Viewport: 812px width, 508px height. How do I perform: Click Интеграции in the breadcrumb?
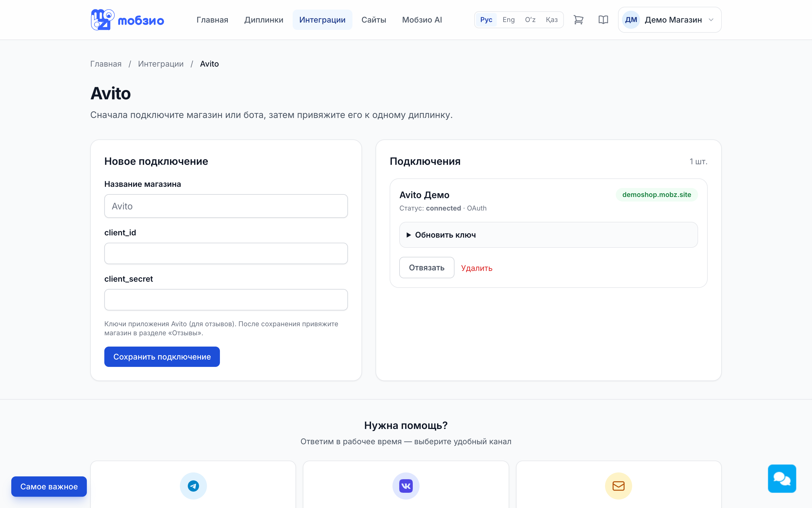[x=161, y=64]
